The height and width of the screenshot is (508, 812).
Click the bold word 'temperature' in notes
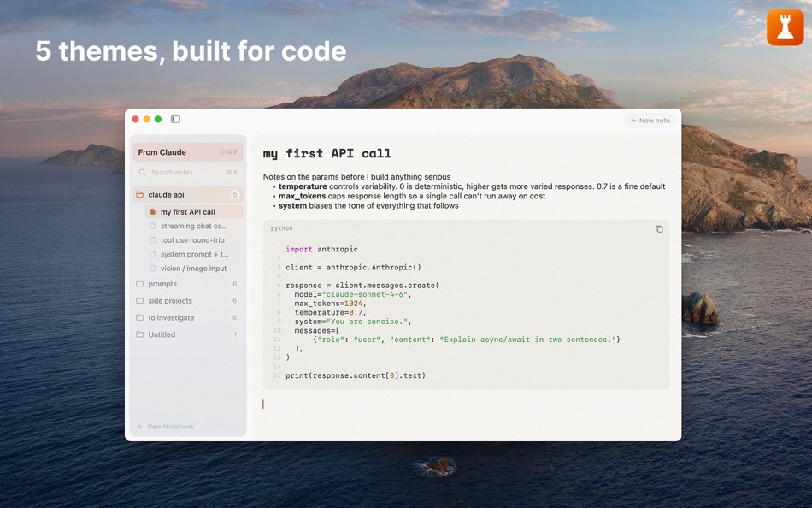[303, 186]
